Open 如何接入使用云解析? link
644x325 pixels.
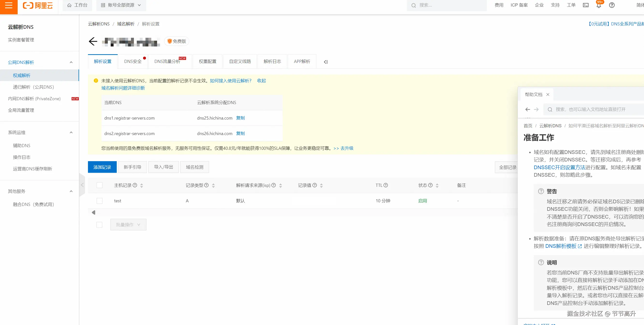coord(231,81)
